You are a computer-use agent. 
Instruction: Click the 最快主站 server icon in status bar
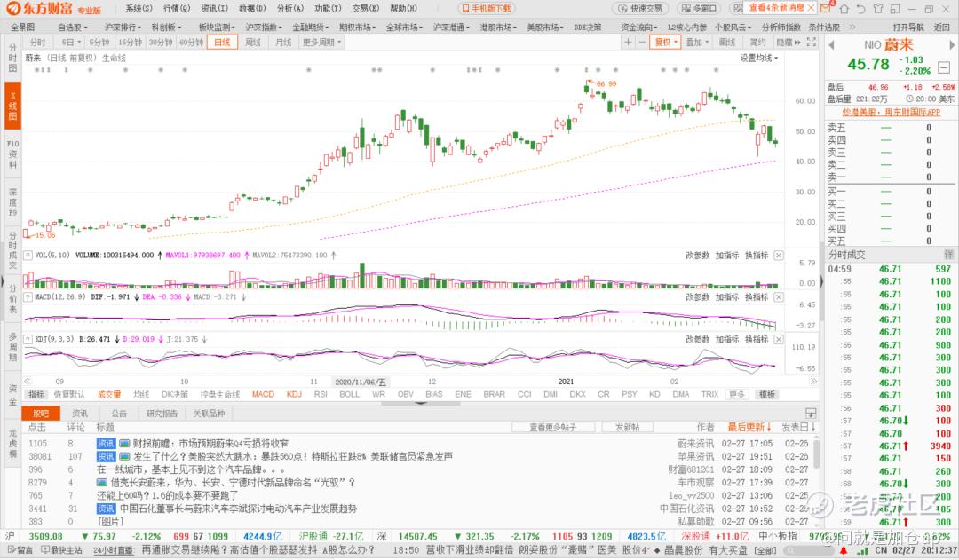coord(61,550)
